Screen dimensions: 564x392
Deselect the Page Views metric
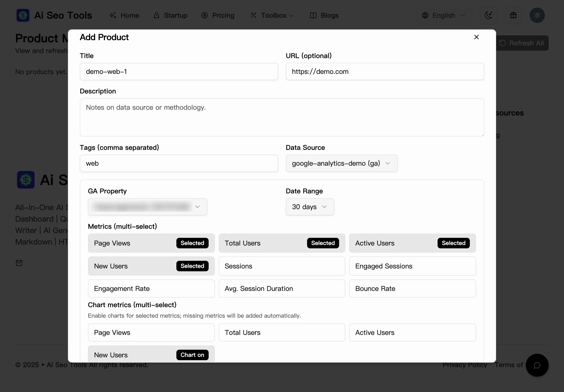(151, 243)
